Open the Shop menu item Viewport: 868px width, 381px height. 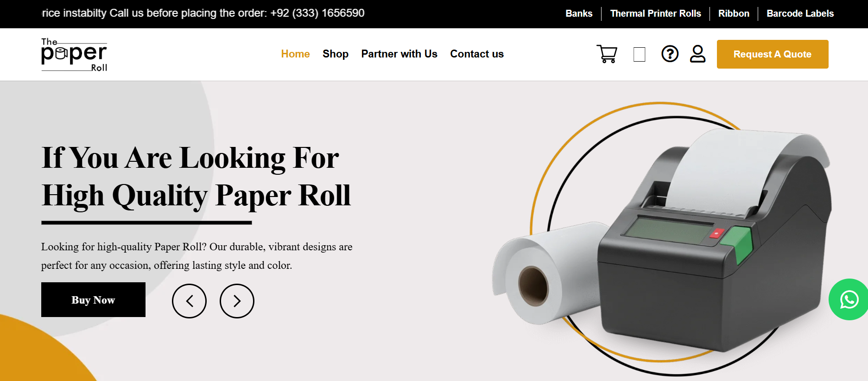click(336, 54)
